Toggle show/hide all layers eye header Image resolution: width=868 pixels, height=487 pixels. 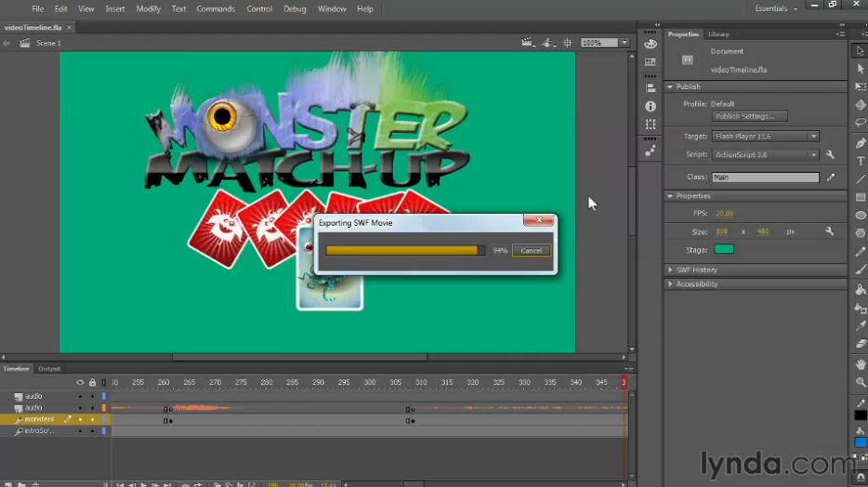click(x=80, y=382)
